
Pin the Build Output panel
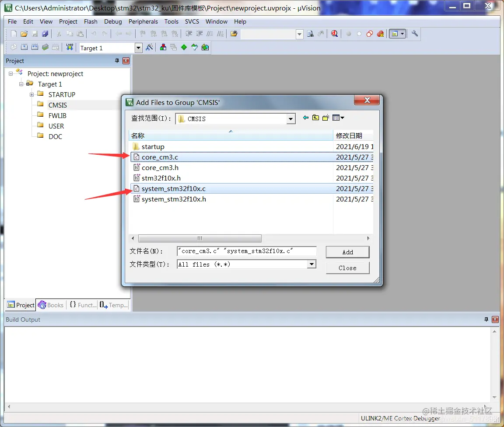486,319
